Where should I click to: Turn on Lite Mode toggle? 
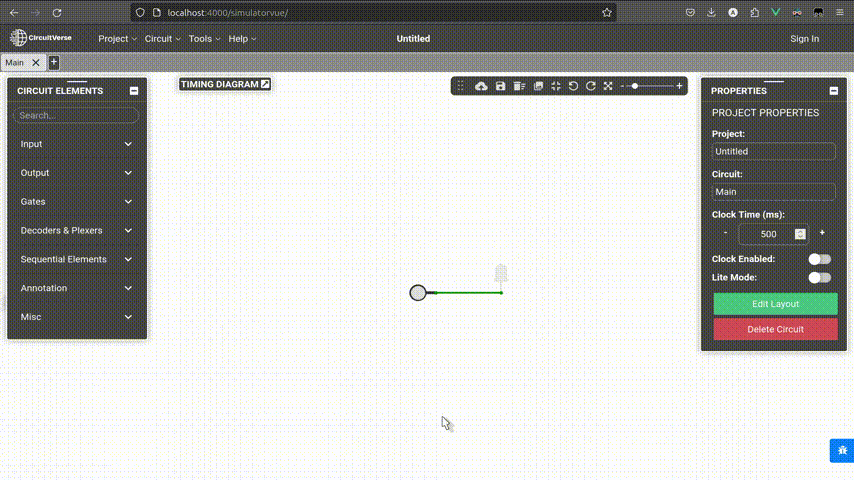coord(819,277)
